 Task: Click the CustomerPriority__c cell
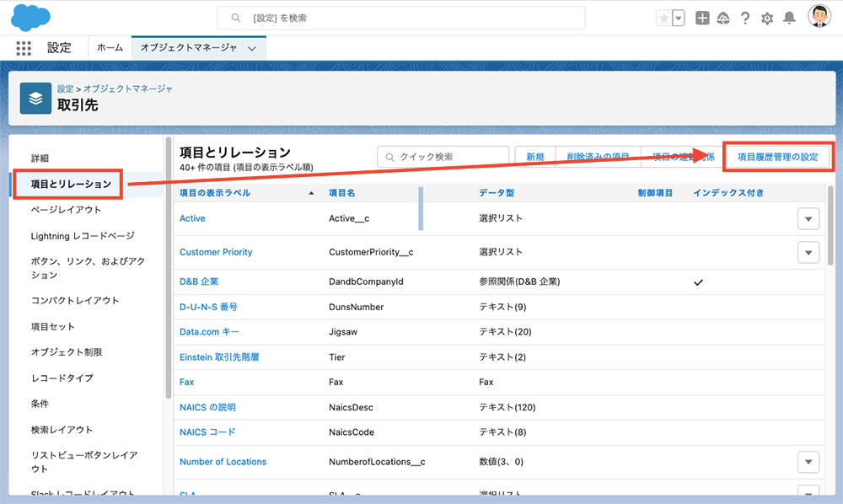click(371, 252)
